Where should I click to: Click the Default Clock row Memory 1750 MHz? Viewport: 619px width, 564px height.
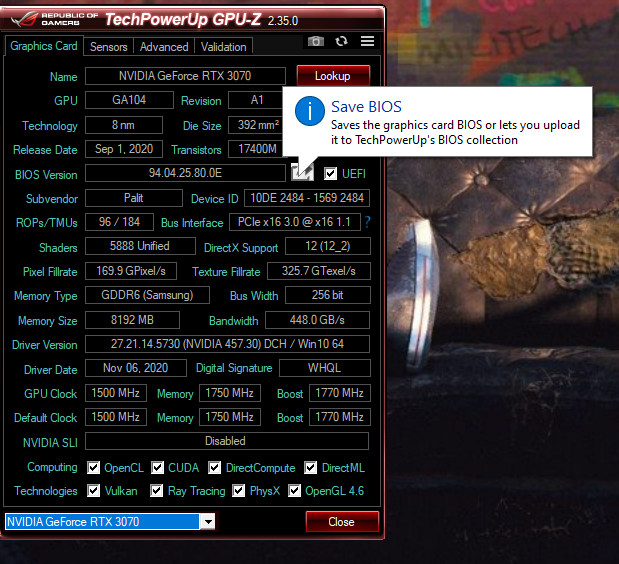230,417
